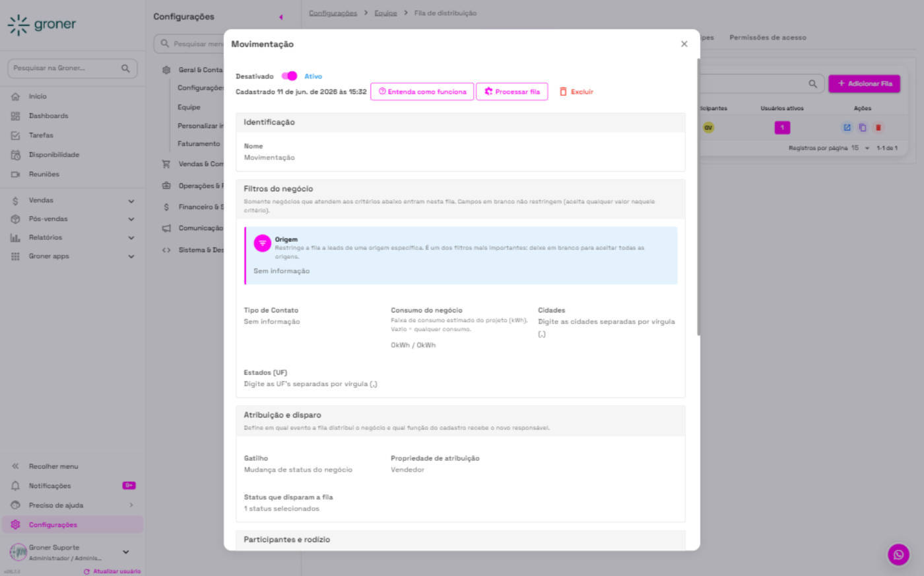Click the groner logo

[x=42, y=25]
